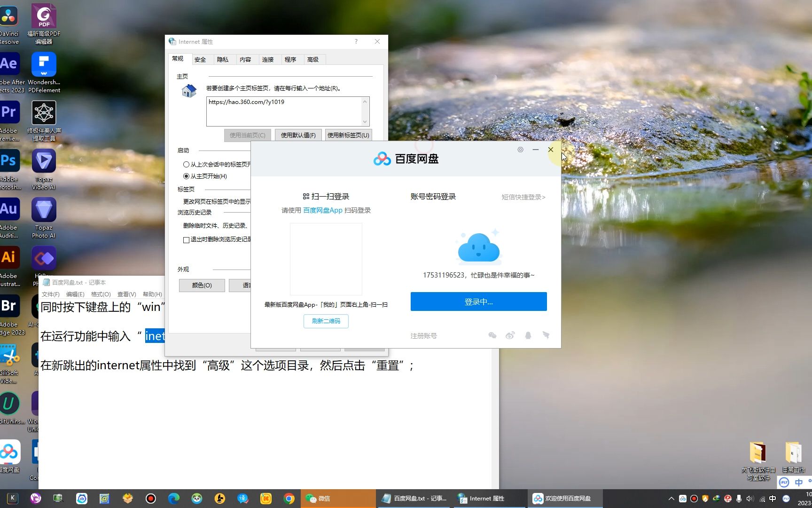The width and height of the screenshot is (812, 508).
Task: Click the panda icon in the taskbar
Action: 196,498
